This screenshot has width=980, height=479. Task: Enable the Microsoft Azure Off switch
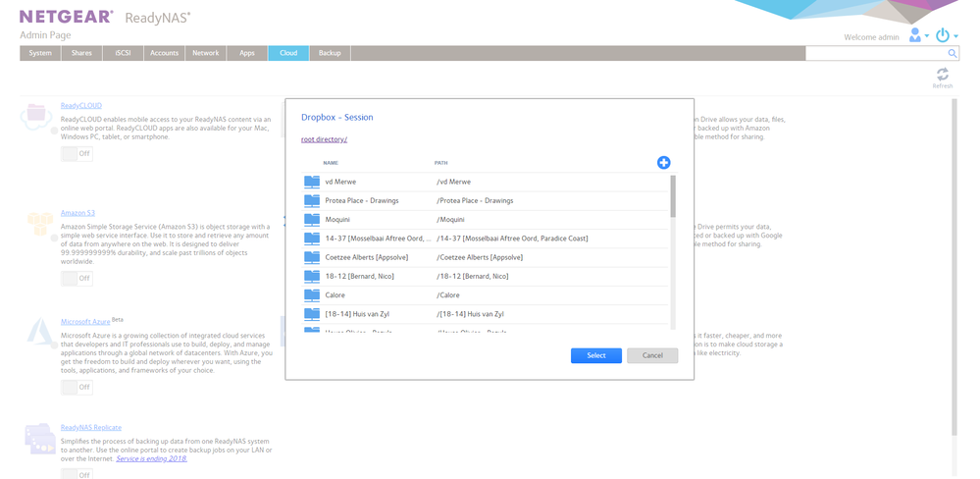point(77,387)
